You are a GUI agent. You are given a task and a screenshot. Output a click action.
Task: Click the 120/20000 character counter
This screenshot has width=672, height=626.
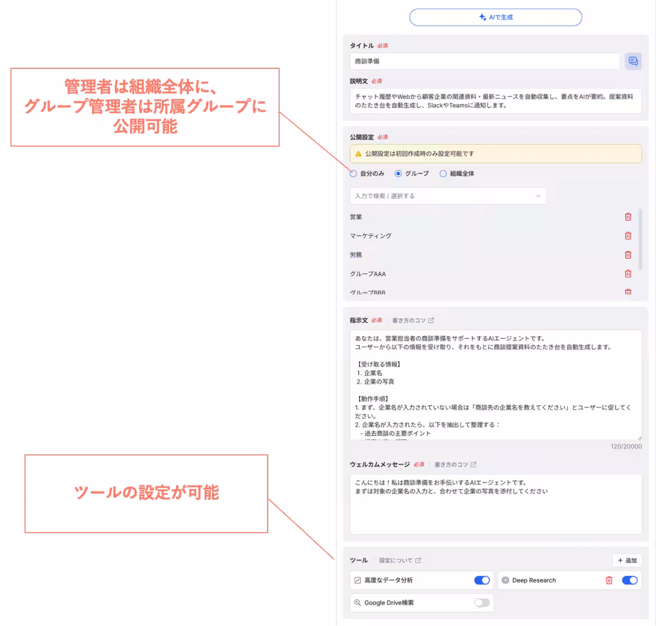pos(626,446)
